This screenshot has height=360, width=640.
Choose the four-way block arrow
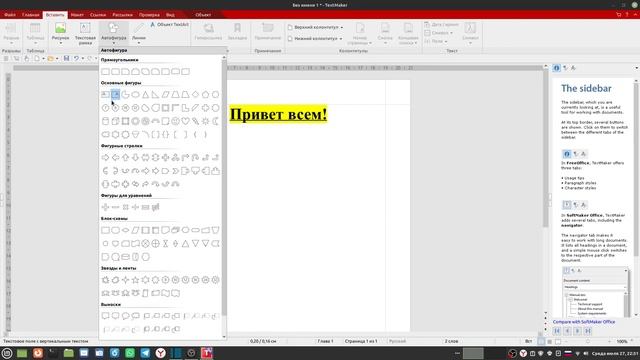165,158
